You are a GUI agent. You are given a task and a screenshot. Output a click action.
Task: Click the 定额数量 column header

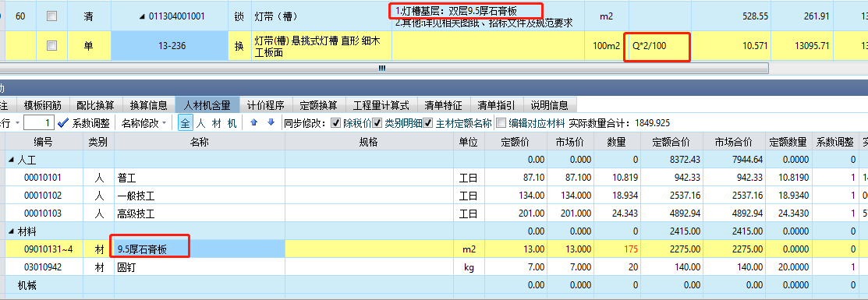point(788,143)
